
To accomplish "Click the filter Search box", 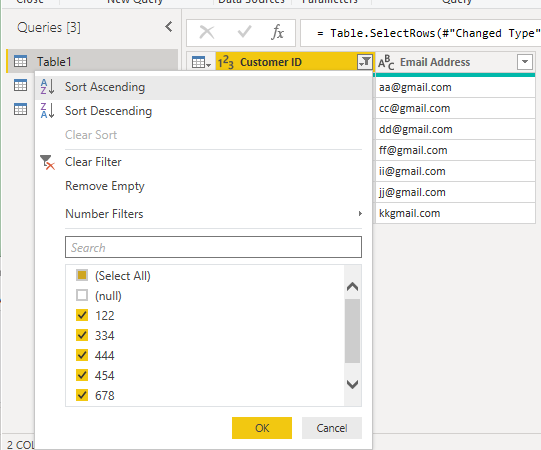I will pyautogui.click(x=213, y=247).
